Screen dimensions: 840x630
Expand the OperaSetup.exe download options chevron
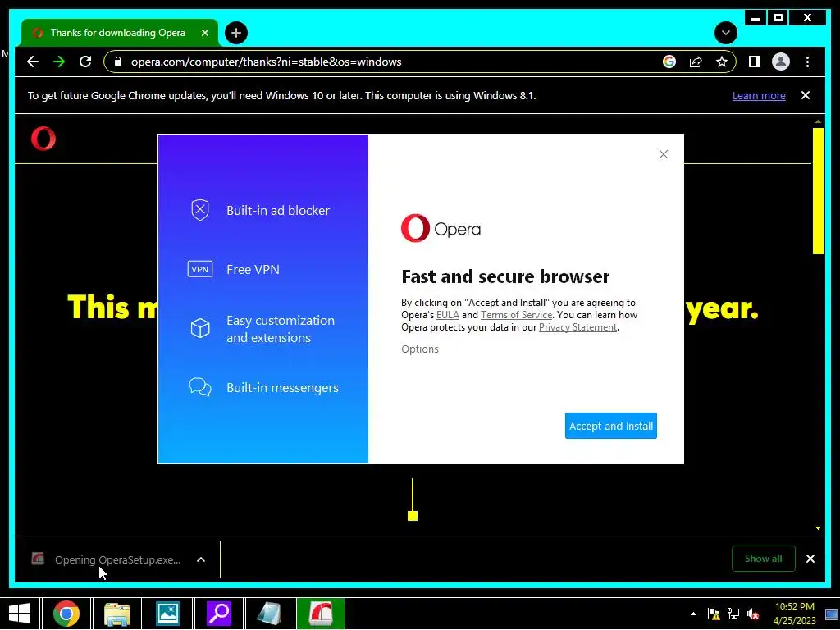tap(201, 559)
